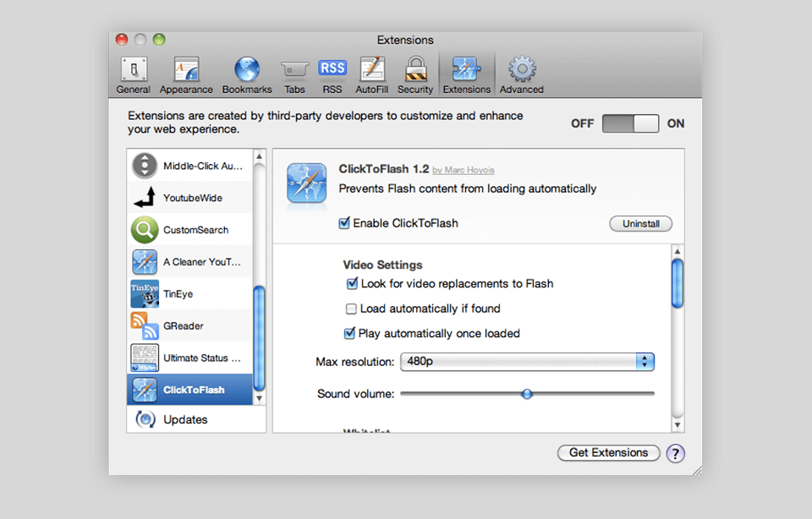Click the large ClickToFlash compass icon
This screenshot has width=812, height=519.
pos(306,183)
